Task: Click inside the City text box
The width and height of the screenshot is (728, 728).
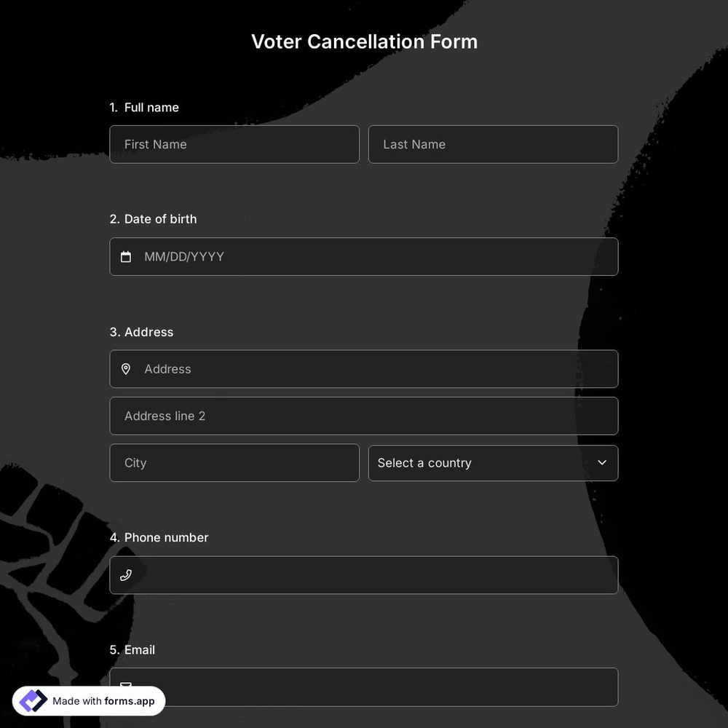Action: tap(234, 463)
